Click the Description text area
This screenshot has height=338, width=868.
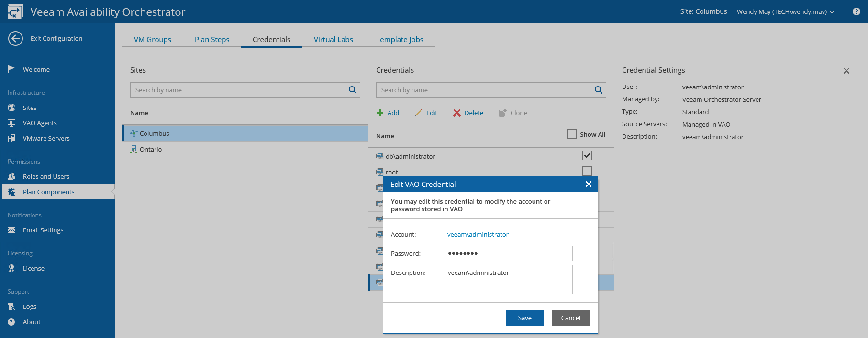point(508,280)
